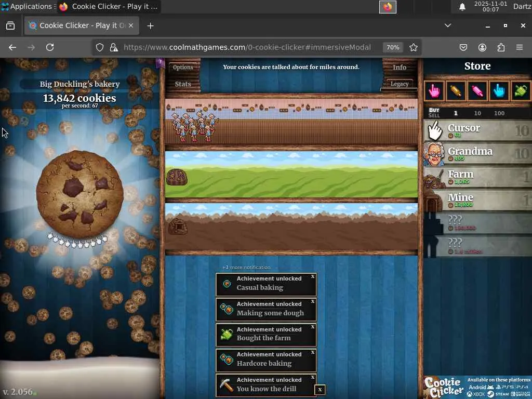532x399 pixels.
Task: Select the locked ??? building costing 130,000
Action: tap(478, 223)
